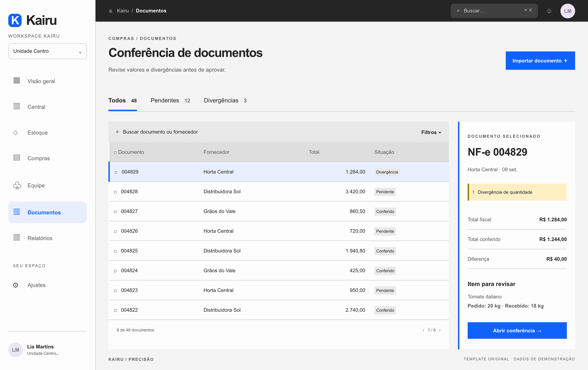
Task: Check the box for document 004829
Action: pos(116,172)
